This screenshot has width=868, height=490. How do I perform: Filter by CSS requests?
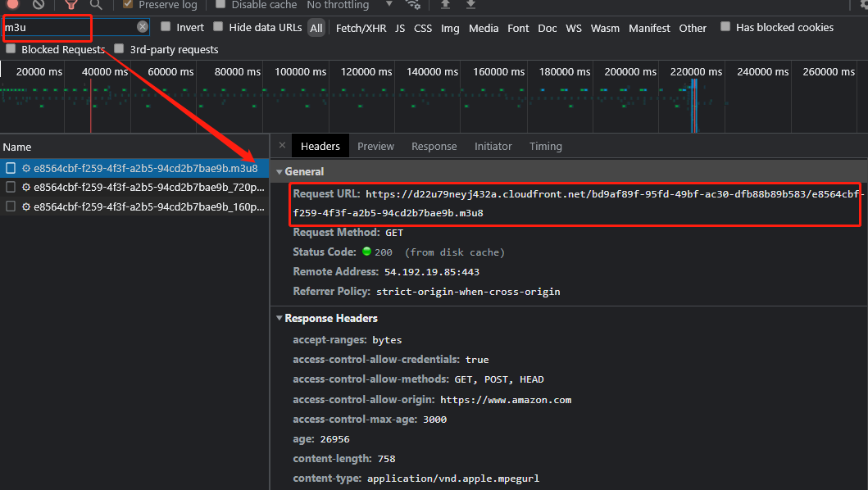423,28
